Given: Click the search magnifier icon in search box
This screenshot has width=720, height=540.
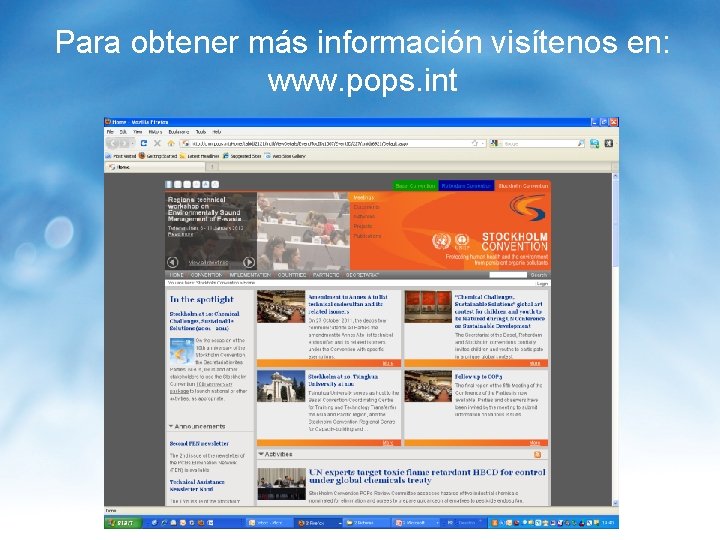Looking at the screenshot, I should 581,143.
